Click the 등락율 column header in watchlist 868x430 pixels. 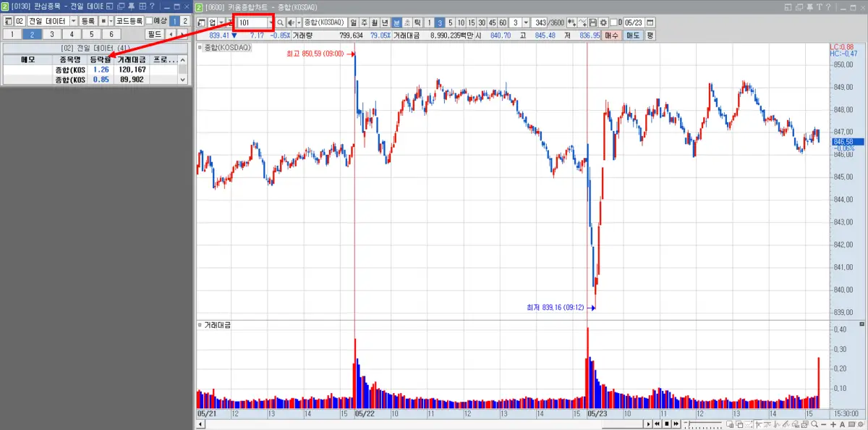tap(100, 59)
